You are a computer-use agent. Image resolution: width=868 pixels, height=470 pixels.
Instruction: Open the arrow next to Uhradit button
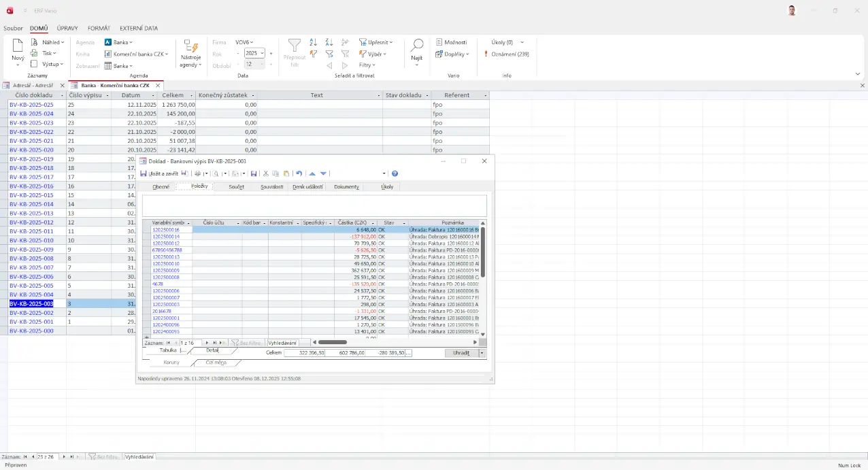tap(482, 353)
